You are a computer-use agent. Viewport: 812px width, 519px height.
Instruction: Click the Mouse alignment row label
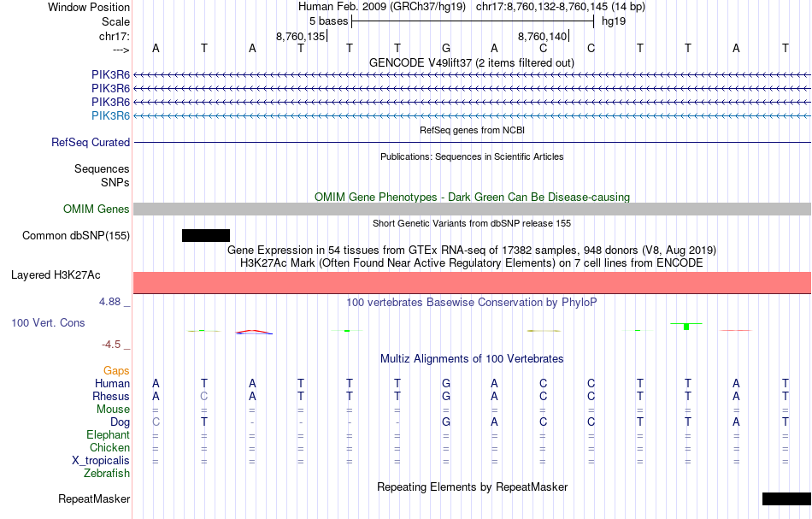113,410
